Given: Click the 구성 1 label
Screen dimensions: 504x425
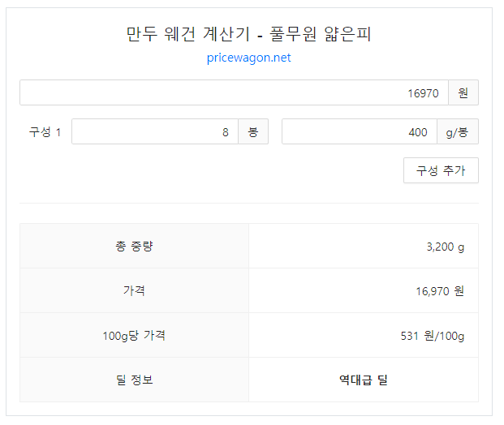Looking at the screenshot, I should [x=45, y=132].
